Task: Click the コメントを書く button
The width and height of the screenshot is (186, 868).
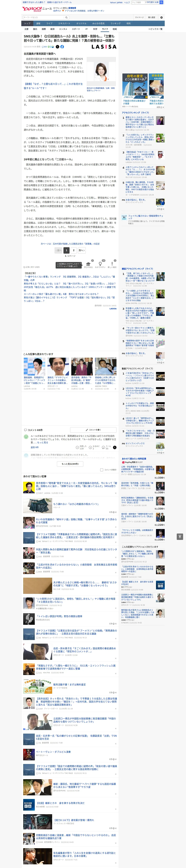Action: 93,430
